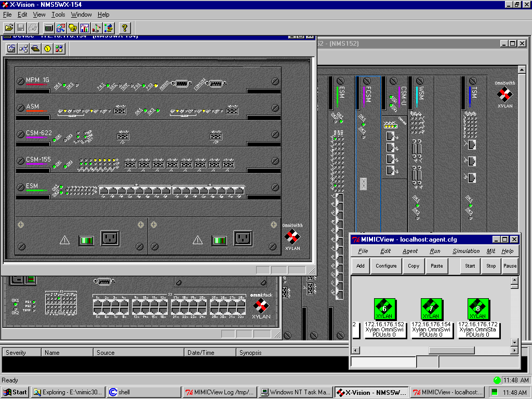Click the Copy button in MIMICView
532x399 pixels.
pos(413,266)
